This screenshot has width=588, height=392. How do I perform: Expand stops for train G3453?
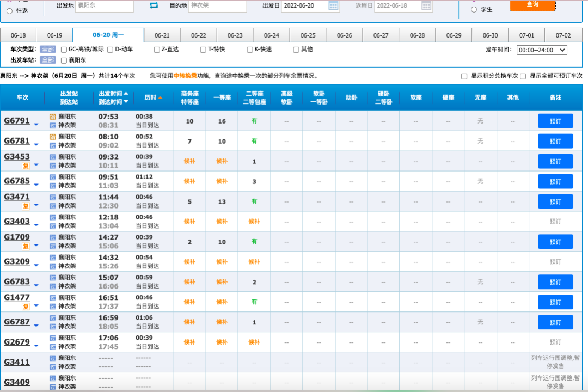36,164
